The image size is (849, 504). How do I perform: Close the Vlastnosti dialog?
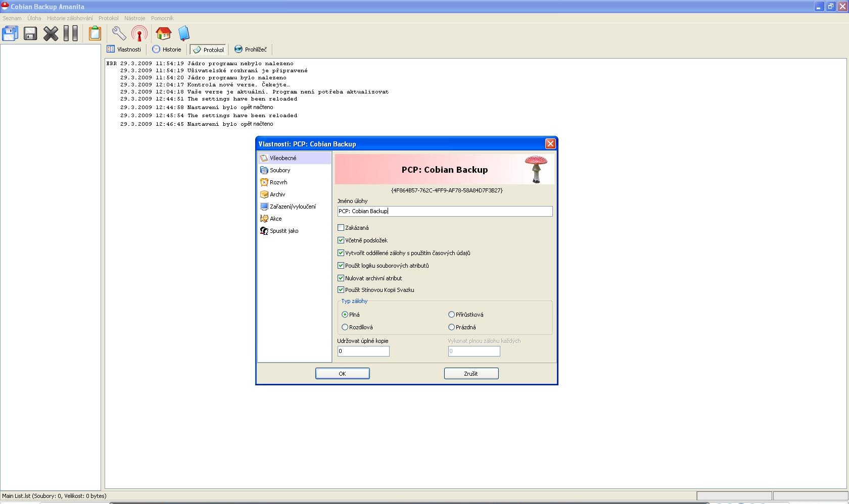point(550,144)
